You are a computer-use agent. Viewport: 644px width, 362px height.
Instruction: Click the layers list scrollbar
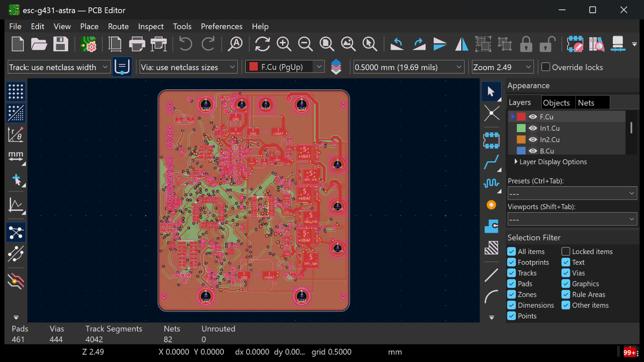631,128
